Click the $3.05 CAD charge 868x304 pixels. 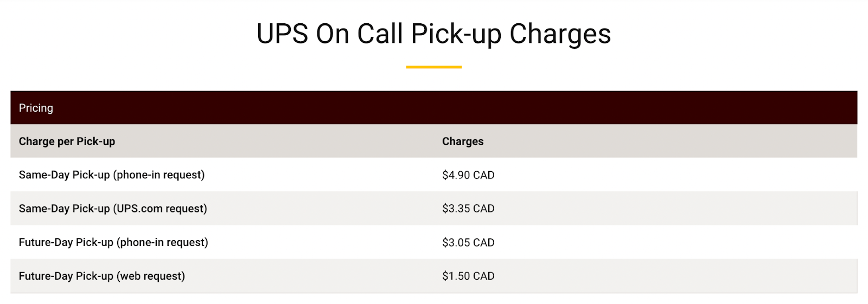click(x=468, y=242)
